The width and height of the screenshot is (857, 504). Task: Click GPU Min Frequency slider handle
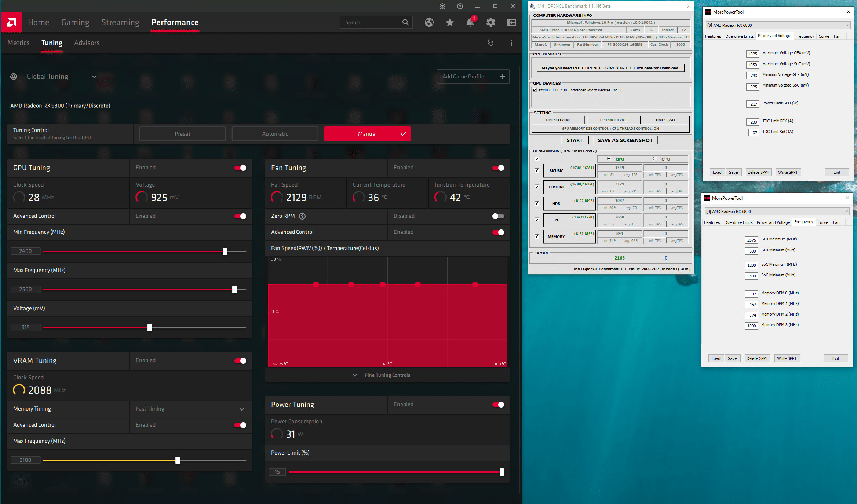click(x=225, y=251)
